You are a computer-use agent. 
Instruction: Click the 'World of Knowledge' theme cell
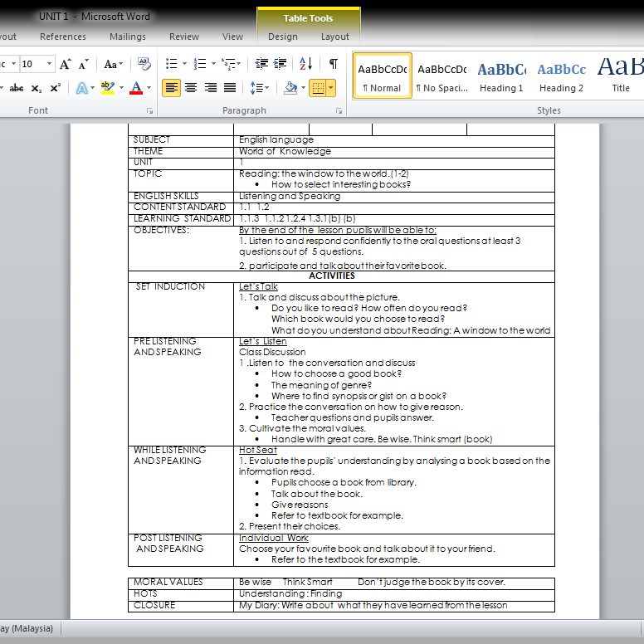point(394,152)
